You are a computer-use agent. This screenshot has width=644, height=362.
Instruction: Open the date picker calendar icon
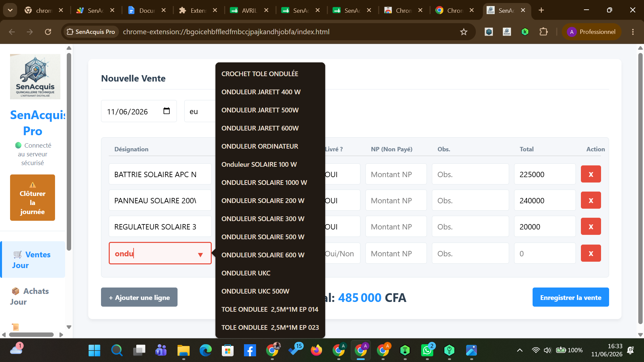point(166,111)
